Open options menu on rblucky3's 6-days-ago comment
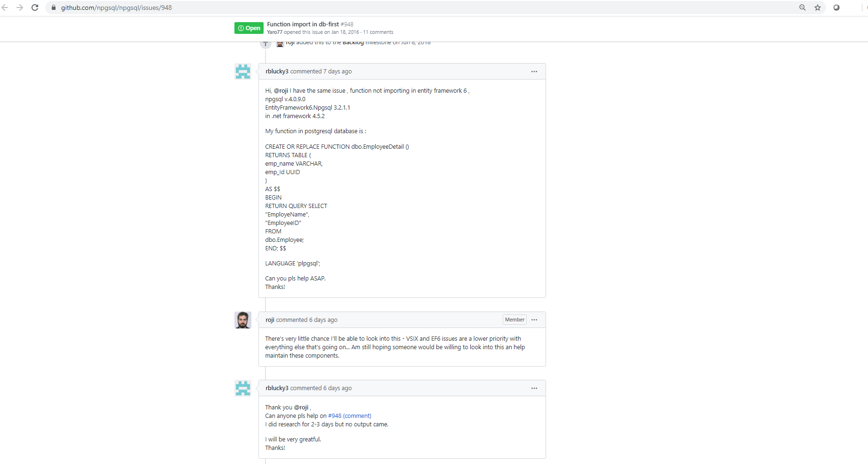The image size is (868, 464). [x=534, y=388]
